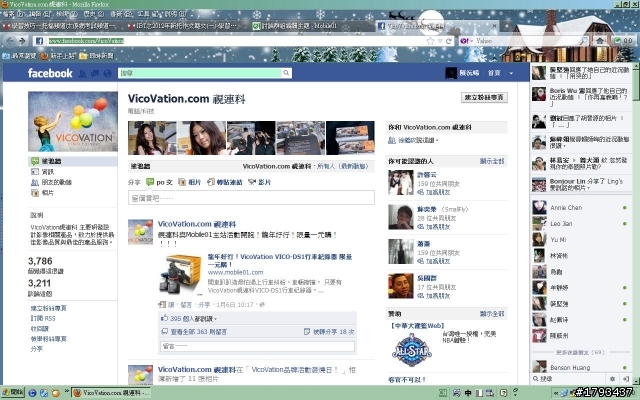Open the View (檢視) menu
The height and width of the screenshot is (400, 640).
pyautogui.click(x=67, y=14)
